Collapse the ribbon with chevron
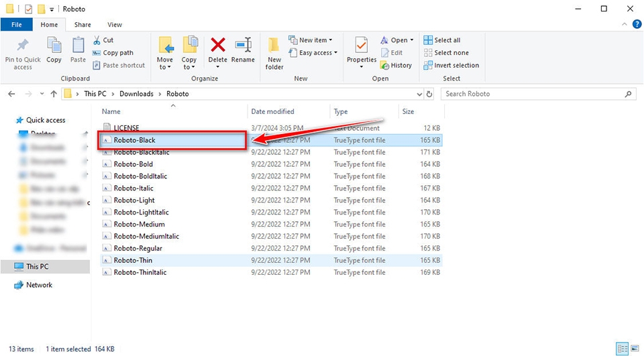Screen dimensions: 644x356 pyautogui.click(x=625, y=24)
